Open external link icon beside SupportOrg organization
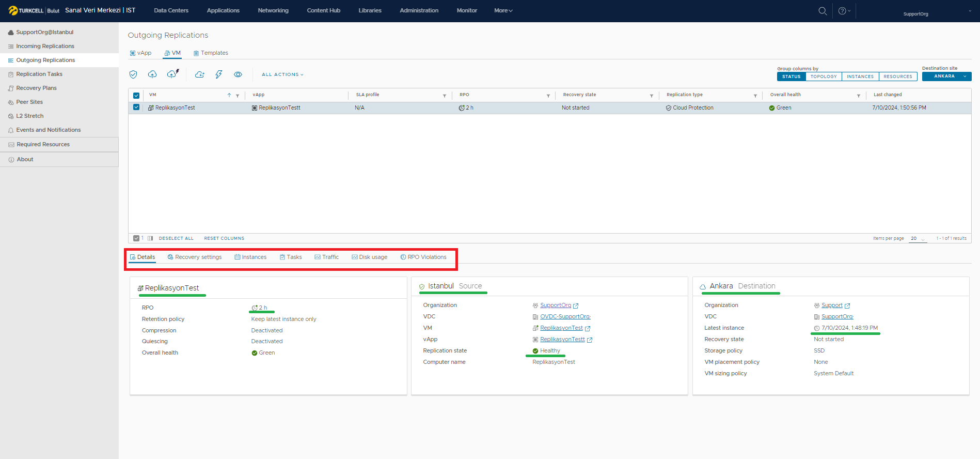Viewport: 980px width, 459px height. click(576, 306)
